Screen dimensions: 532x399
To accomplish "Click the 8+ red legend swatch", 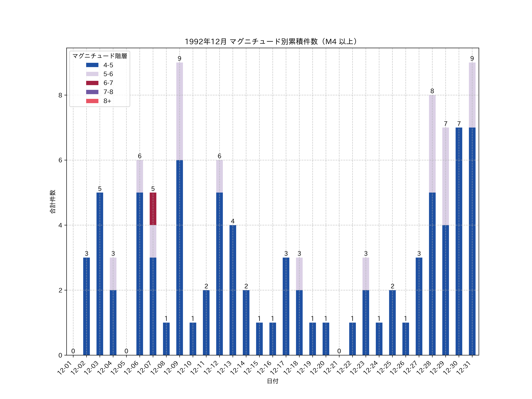I will point(92,101).
